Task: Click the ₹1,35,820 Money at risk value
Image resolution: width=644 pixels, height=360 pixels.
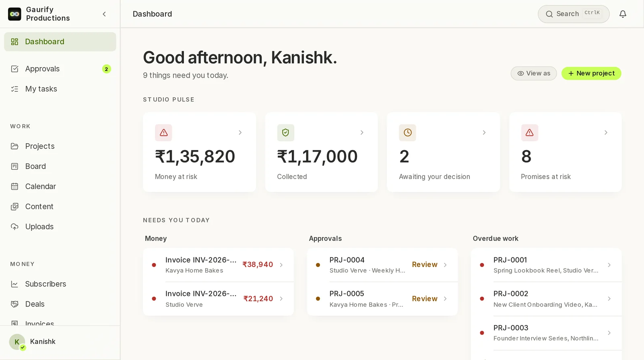Action: 195,156
